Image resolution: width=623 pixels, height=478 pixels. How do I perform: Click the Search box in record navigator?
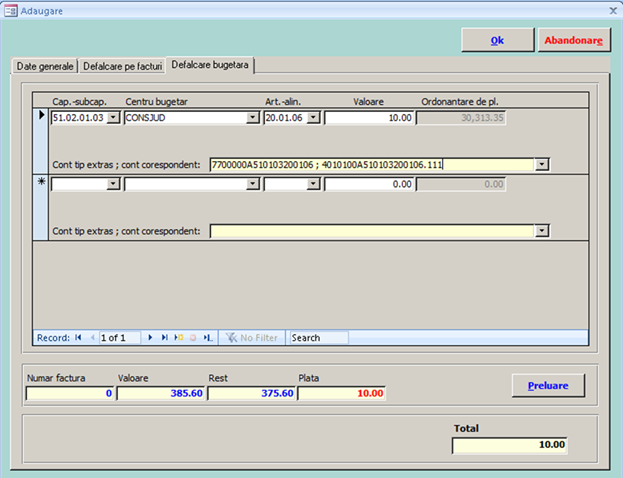click(318, 338)
